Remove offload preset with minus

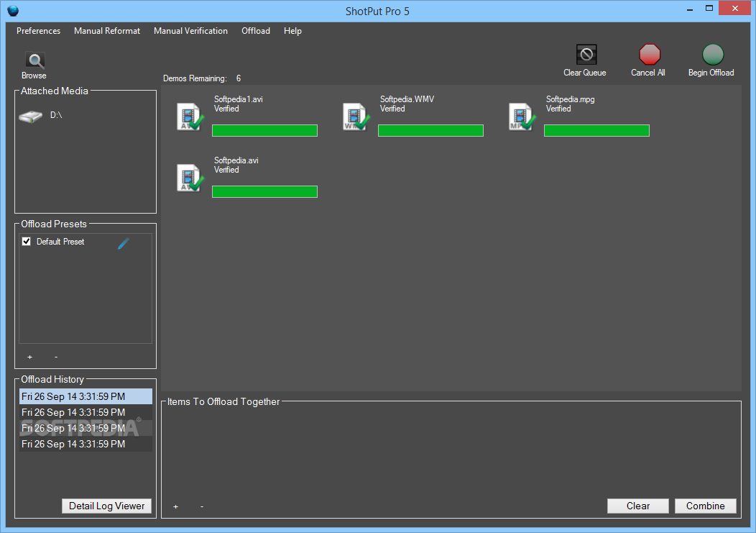[56, 357]
